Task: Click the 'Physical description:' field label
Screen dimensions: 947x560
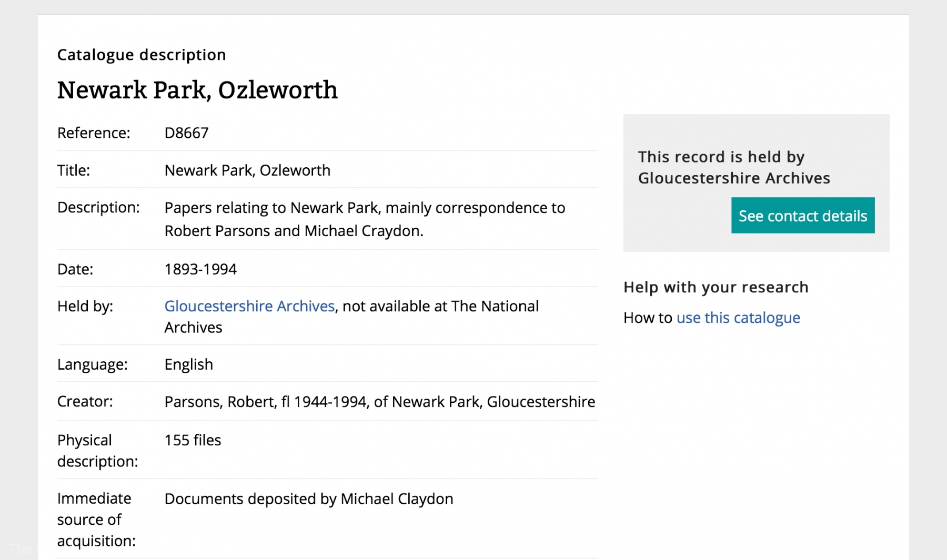Action: pyautogui.click(x=97, y=451)
